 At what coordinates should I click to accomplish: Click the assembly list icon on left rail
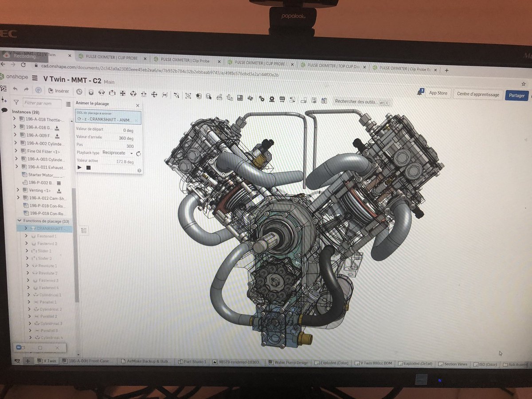pos(4,88)
